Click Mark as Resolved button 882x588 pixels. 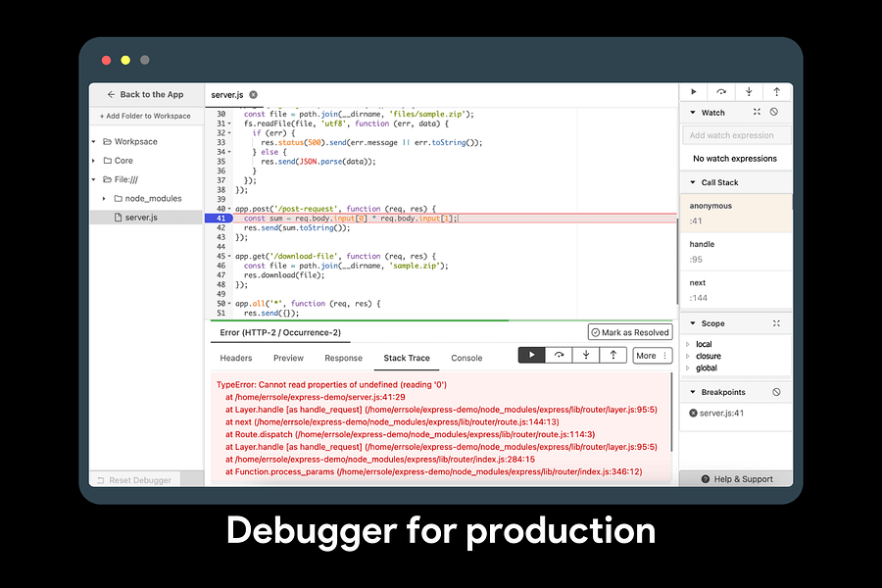pyautogui.click(x=630, y=332)
